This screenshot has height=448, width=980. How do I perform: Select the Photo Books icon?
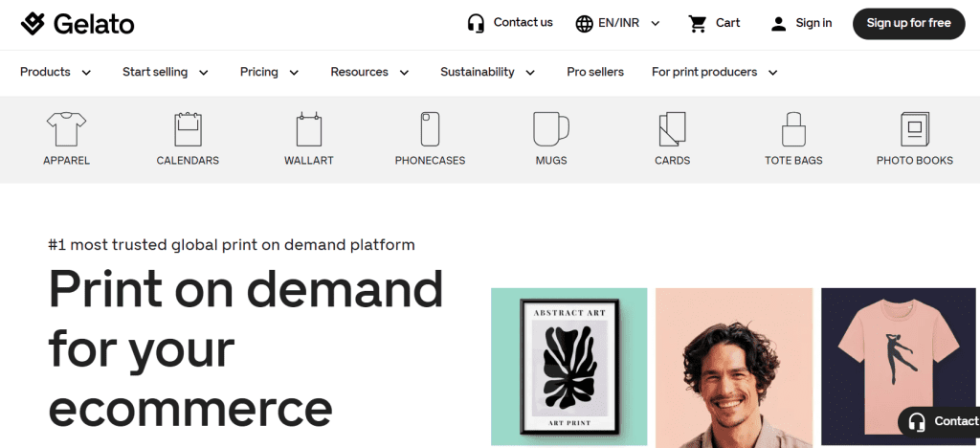pyautogui.click(x=915, y=128)
